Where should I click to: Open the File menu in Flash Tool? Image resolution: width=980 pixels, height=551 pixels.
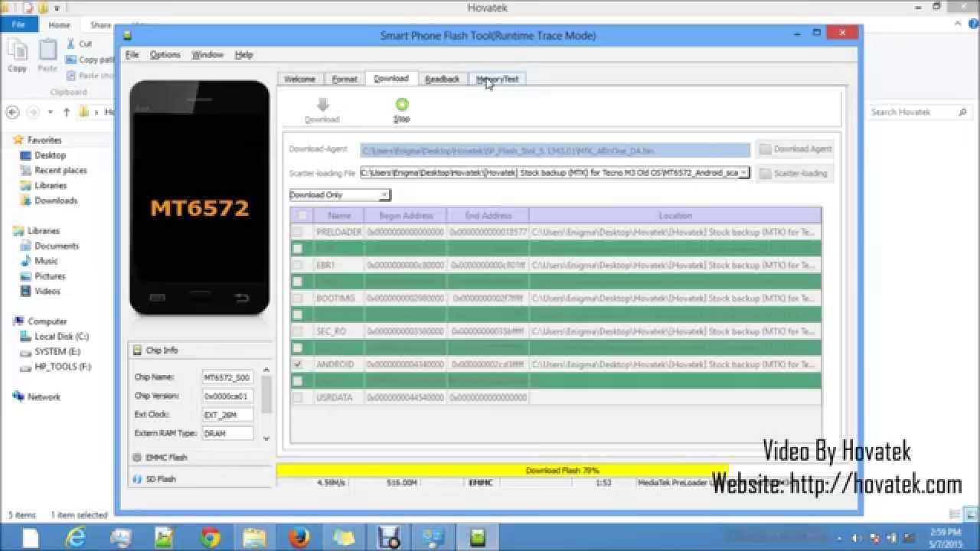coord(132,55)
